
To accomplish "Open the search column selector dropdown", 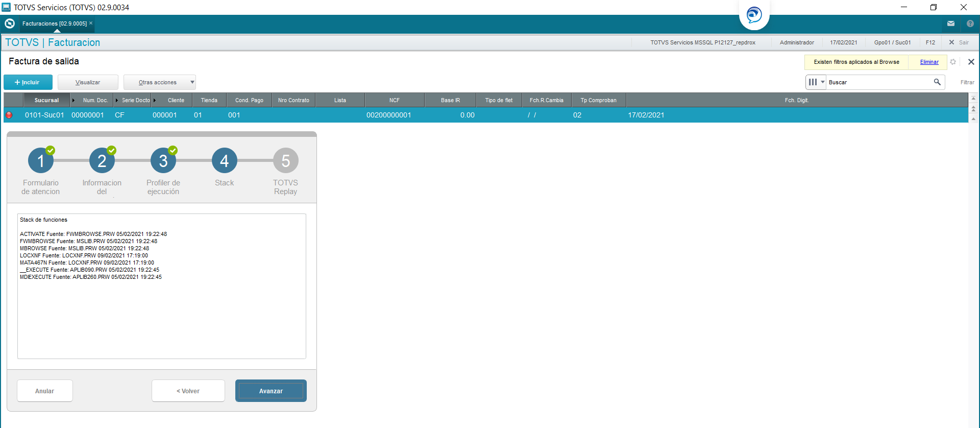I will click(x=816, y=82).
